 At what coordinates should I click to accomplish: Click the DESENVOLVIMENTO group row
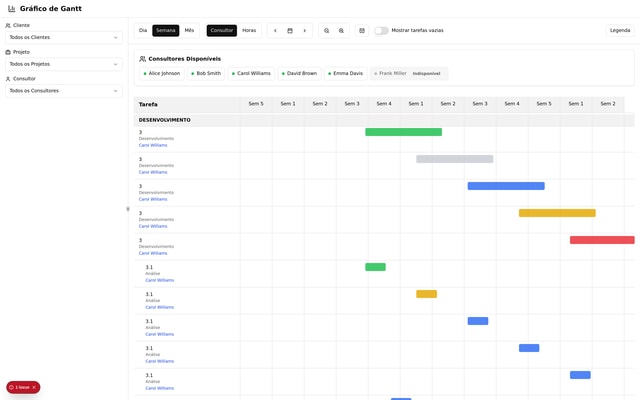[384, 120]
